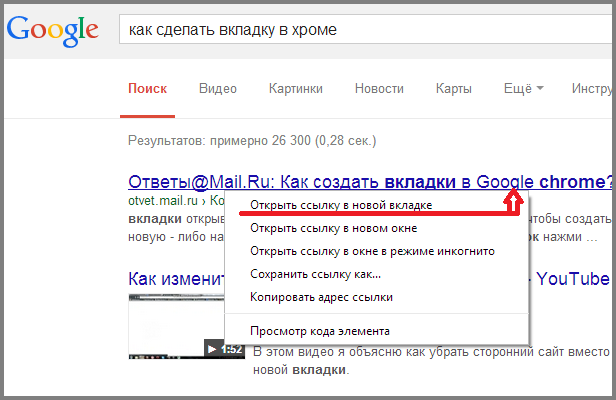The height and width of the screenshot is (400, 616).
Task: Select the Карты tab
Action: tap(453, 88)
